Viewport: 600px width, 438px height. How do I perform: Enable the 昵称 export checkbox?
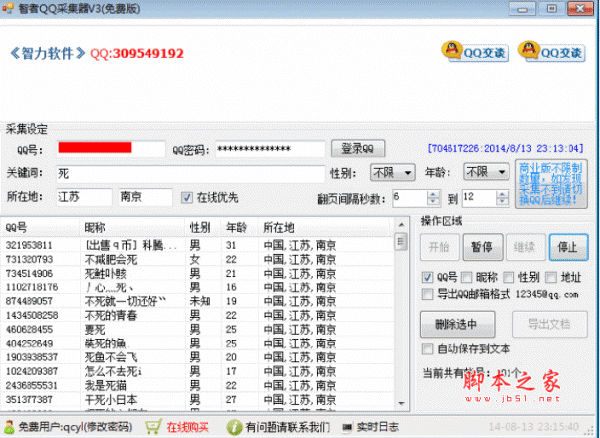[x=466, y=277]
